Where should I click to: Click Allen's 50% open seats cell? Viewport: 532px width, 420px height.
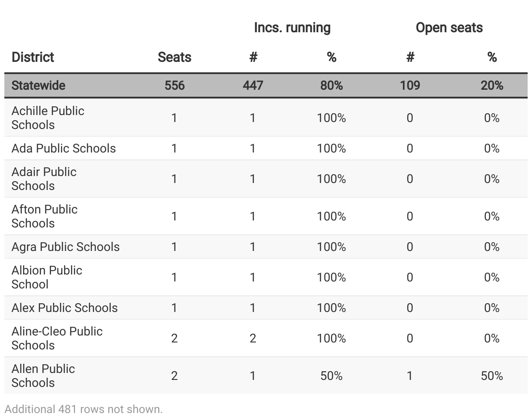coord(492,376)
